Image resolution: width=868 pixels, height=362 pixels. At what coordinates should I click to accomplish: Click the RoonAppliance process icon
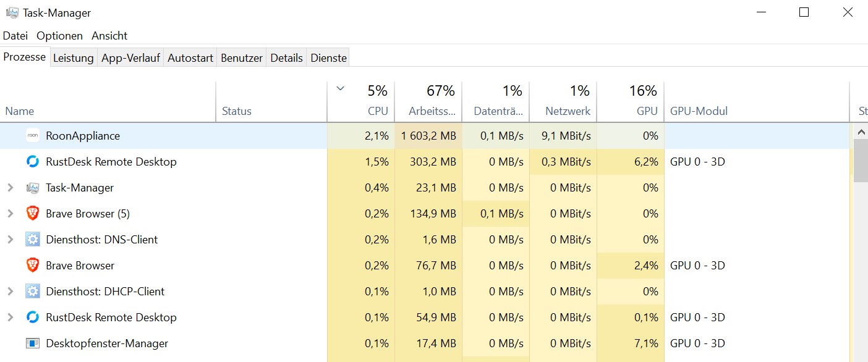[x=33, y=136]
